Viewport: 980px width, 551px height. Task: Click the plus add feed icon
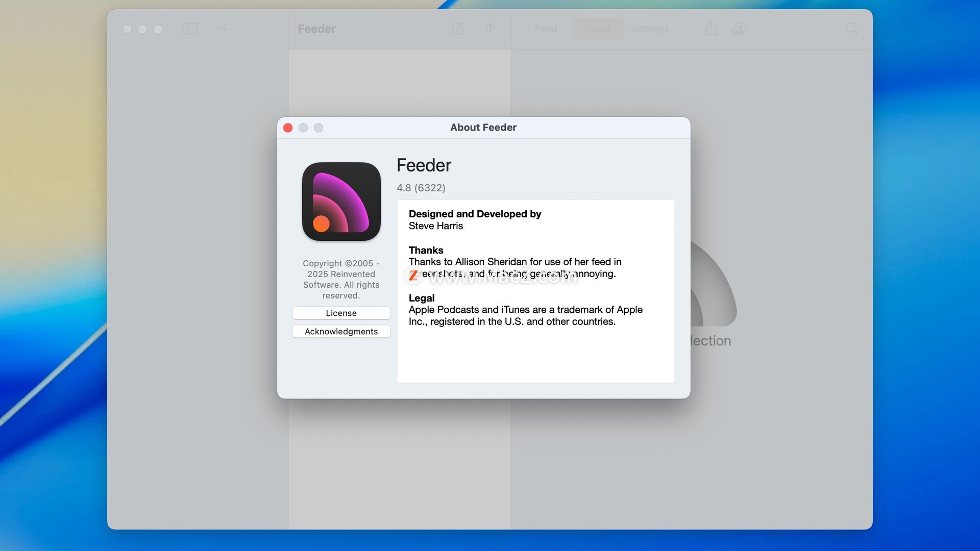coord(225,29)
